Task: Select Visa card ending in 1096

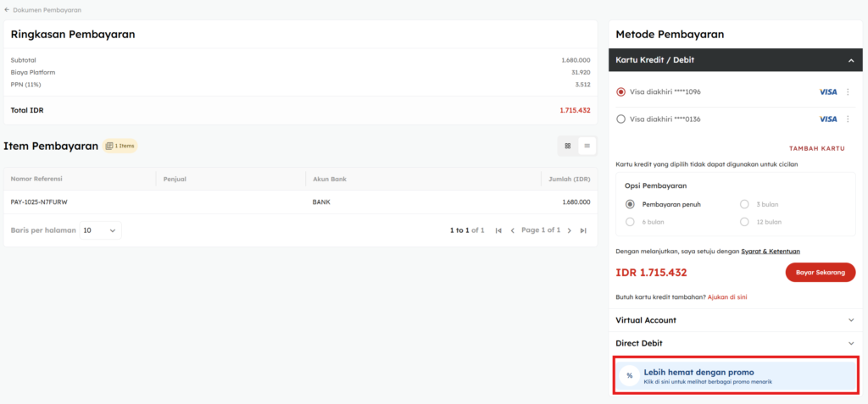Action: click(x=621, y=91)
